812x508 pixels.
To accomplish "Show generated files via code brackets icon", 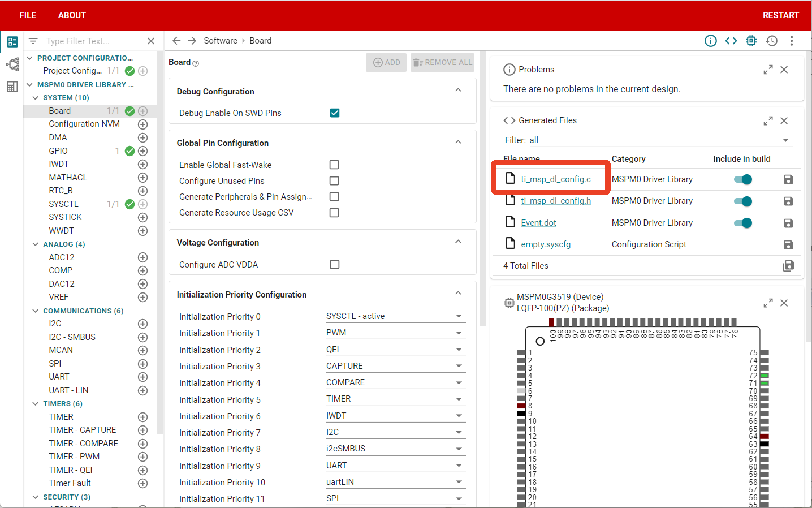I will click(x=731, y=41).
